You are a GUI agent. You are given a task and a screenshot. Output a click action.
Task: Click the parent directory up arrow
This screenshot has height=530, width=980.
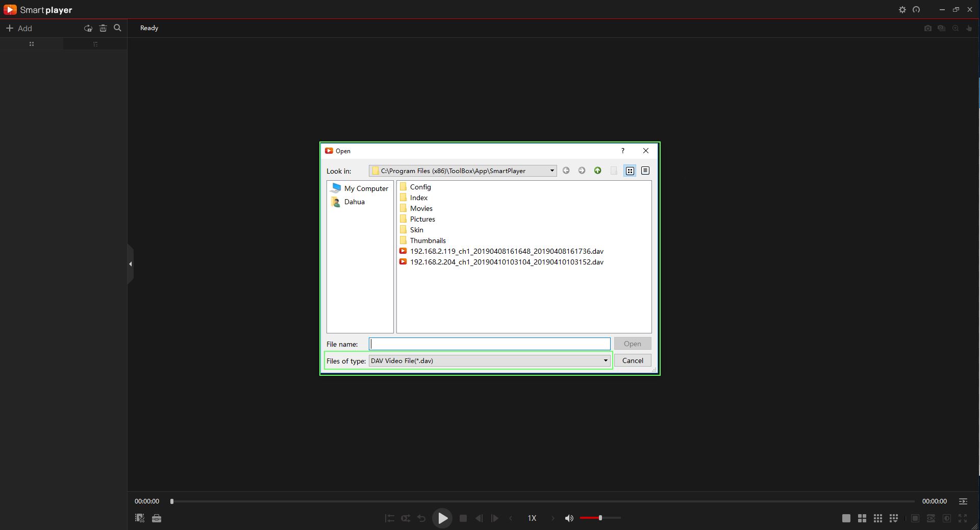597,171
